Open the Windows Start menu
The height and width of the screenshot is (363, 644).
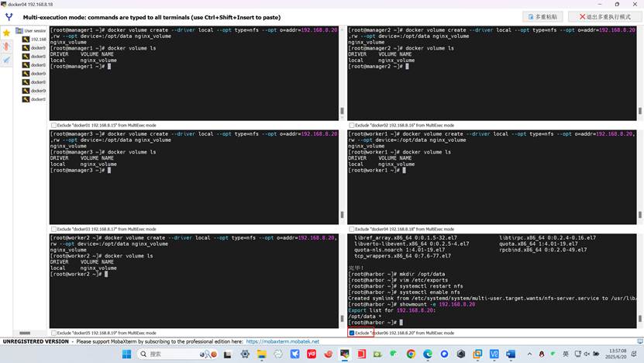126,354
